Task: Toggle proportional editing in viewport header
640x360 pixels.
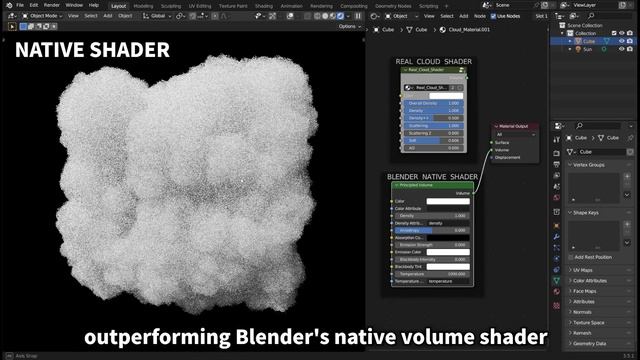Action: (x=215, y=16)
